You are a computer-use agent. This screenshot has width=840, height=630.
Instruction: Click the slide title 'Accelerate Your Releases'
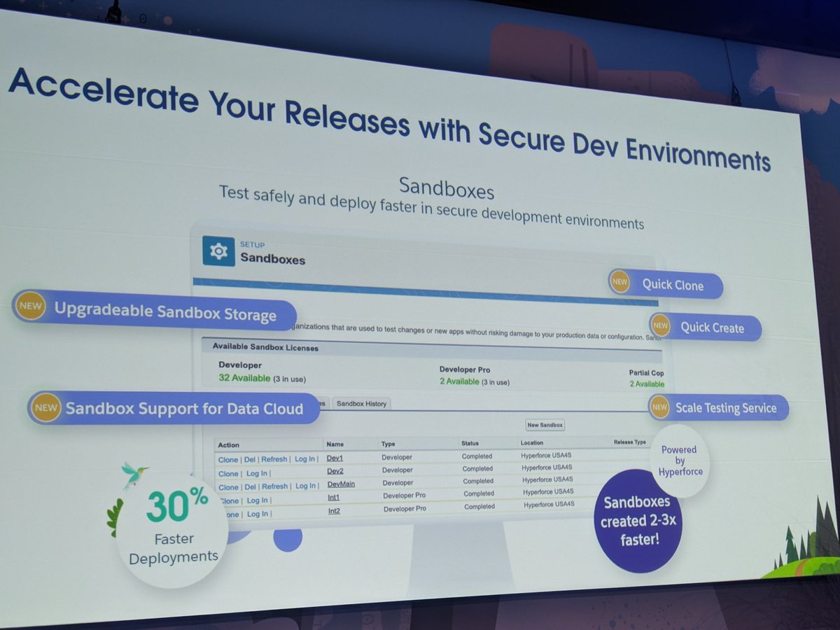[x=209, y=104]
